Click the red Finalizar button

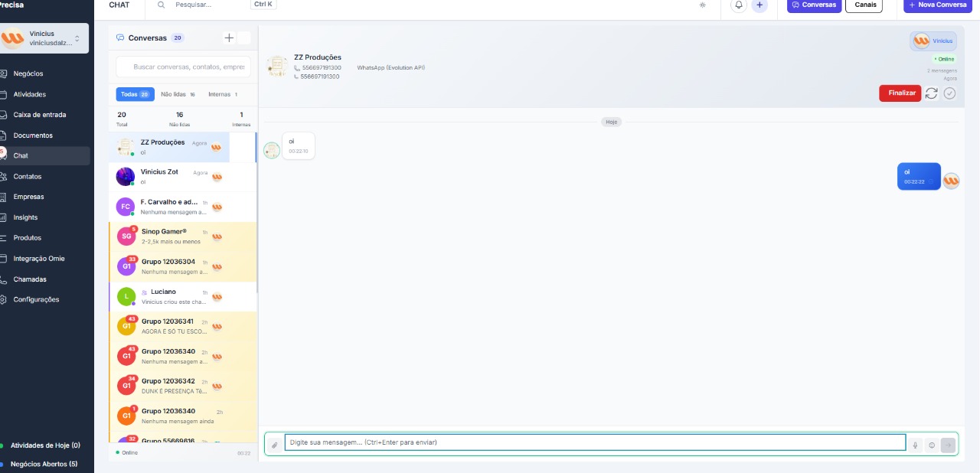[900, 93]
